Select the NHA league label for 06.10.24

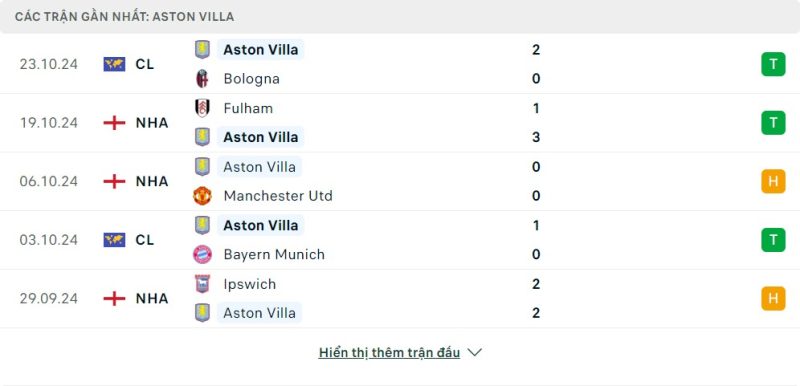coord(152,182)
